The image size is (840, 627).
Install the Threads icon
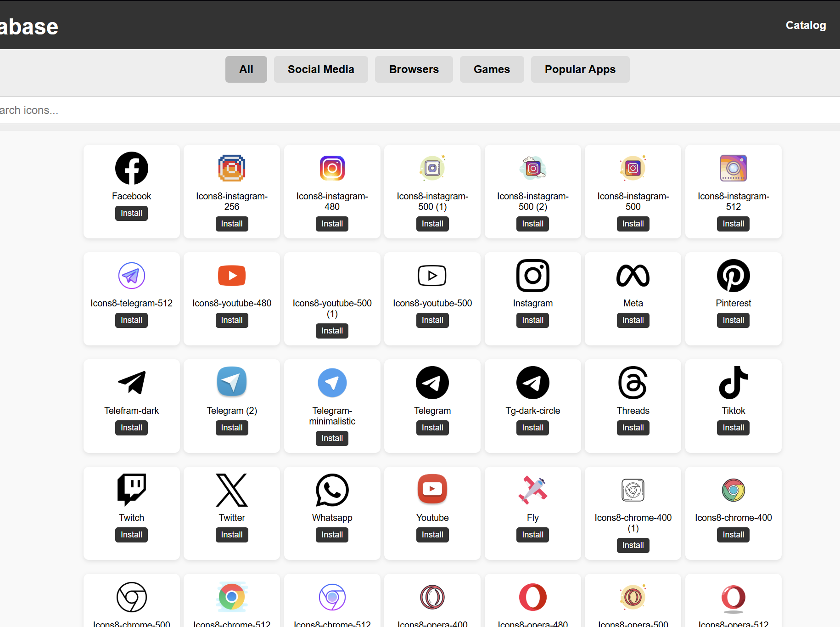click(x=633, y=428)
